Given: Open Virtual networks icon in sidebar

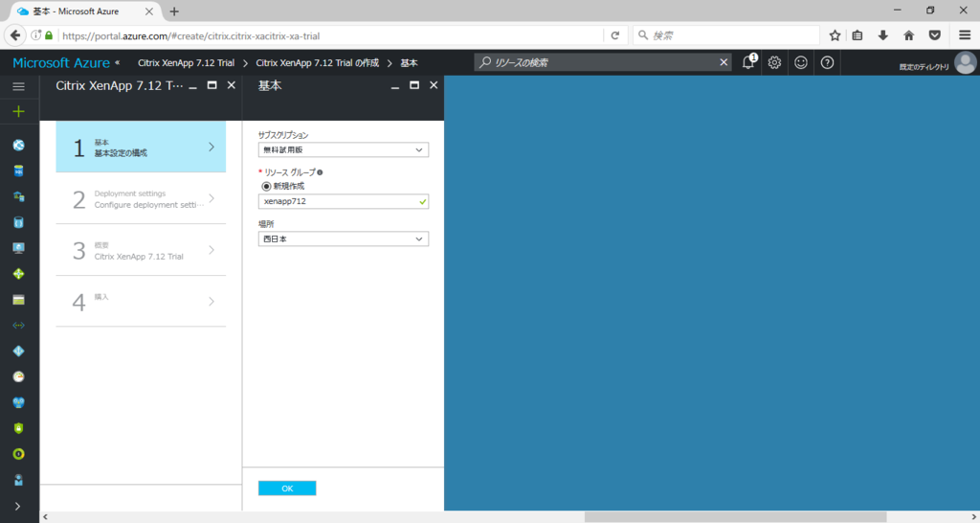Looking at the screenshot, I should [19, 326].
